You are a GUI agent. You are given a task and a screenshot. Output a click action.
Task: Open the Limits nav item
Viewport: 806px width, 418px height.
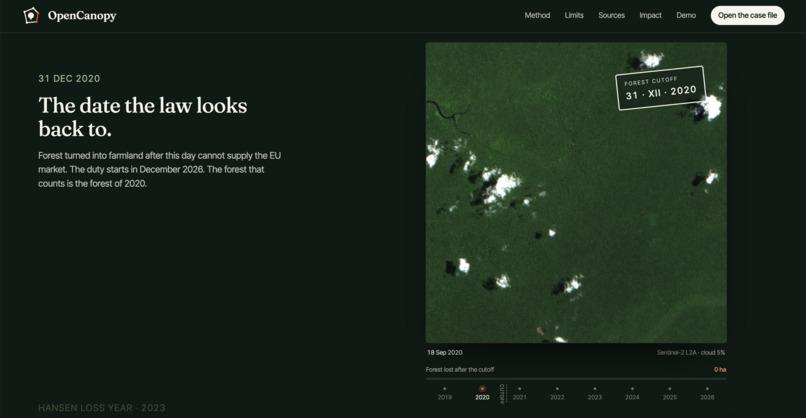(x=574, y=15)
